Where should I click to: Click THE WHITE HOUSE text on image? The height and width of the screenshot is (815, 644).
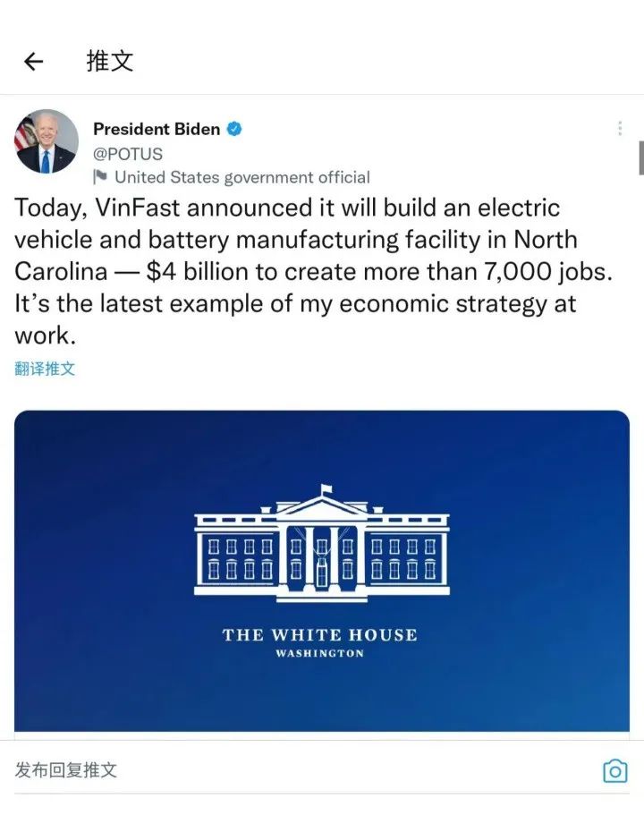click(x=319, y=634)
